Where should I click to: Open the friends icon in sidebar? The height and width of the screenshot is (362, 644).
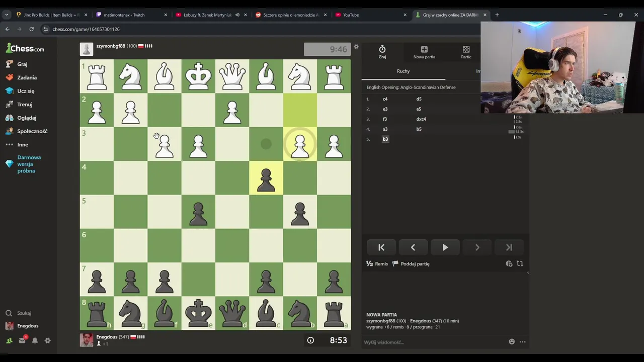[9, 340]
